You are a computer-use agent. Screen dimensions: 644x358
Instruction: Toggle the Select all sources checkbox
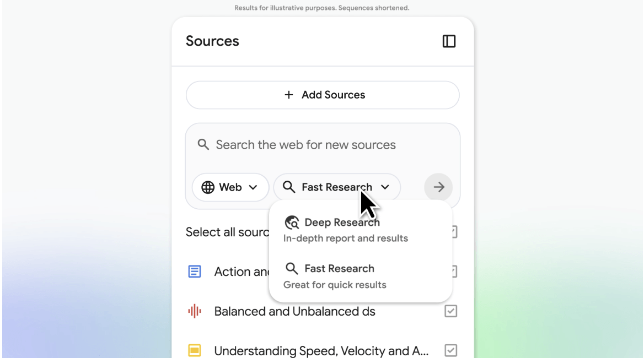click(454, 232)
